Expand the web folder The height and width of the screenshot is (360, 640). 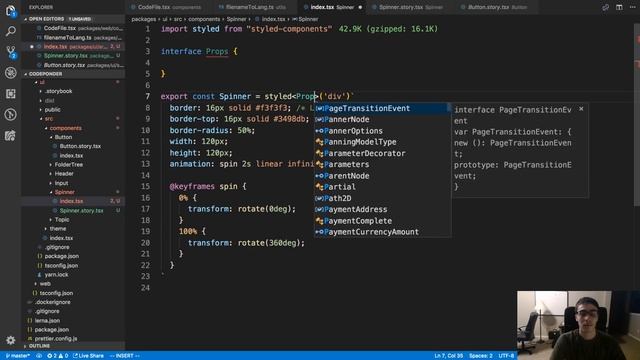pos(73,284)
